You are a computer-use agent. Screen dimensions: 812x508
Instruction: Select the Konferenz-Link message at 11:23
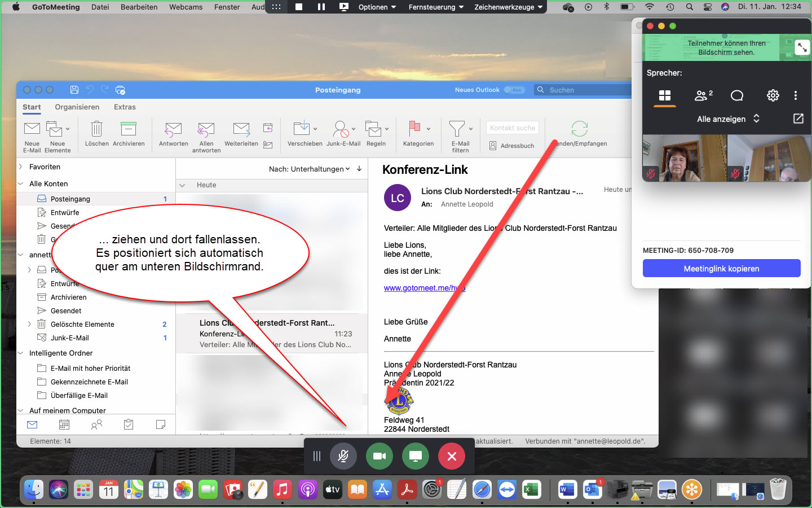coord(272,334)
